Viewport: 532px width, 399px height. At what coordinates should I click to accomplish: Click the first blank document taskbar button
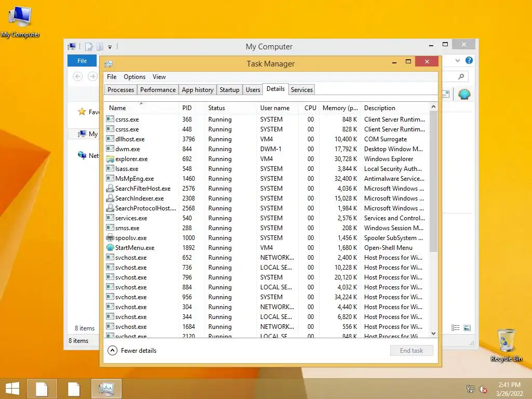pos(42,389)
